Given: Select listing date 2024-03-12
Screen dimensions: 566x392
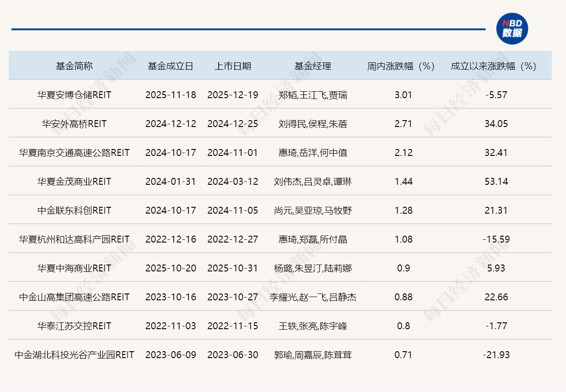Looking at the screenshot, I should [x=233, y=182].
